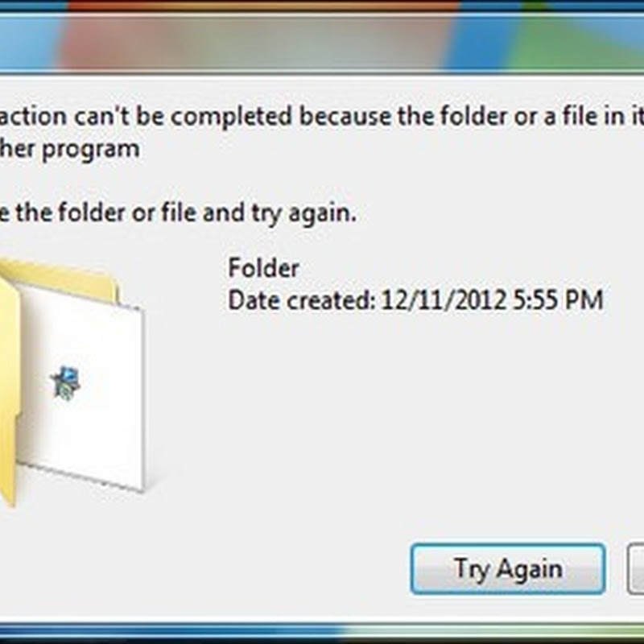Click the "action can't be completed" message line
Screen dimensions: 644x644
coord(322,117)
